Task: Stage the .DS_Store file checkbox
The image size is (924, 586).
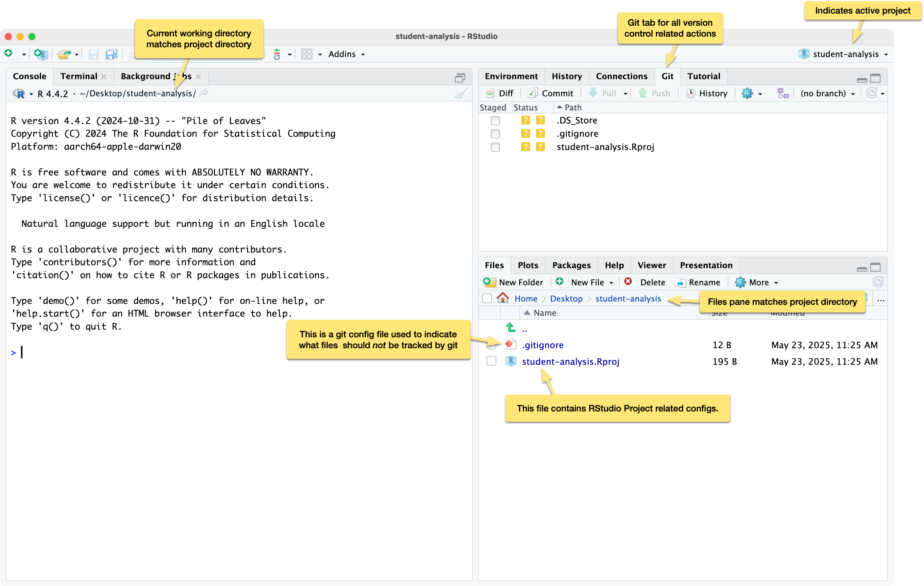Action: (495, 121)
